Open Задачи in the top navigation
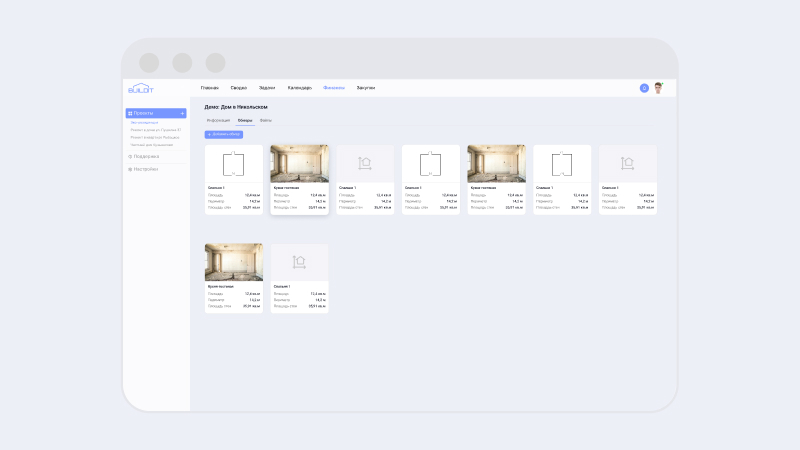The height and width of the screenshot is (450, 800). click(x=267, y=88)
